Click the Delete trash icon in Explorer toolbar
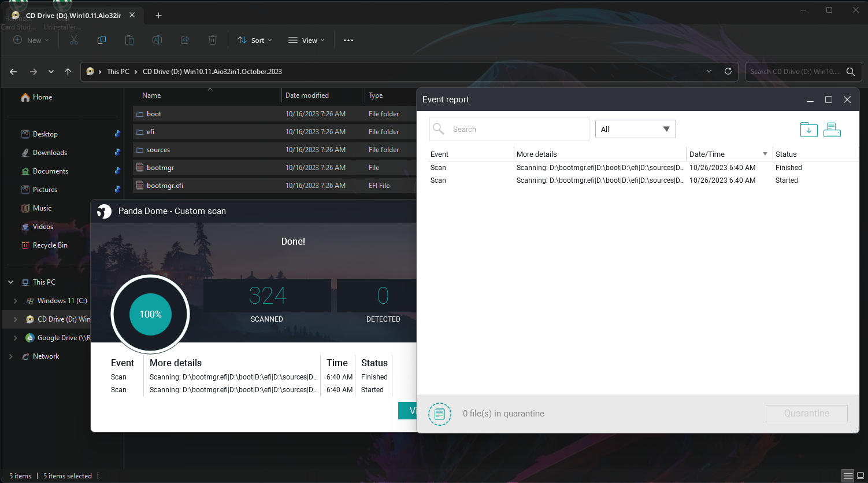The height and width of the screenshot is (483, 868). coord(213,40)
